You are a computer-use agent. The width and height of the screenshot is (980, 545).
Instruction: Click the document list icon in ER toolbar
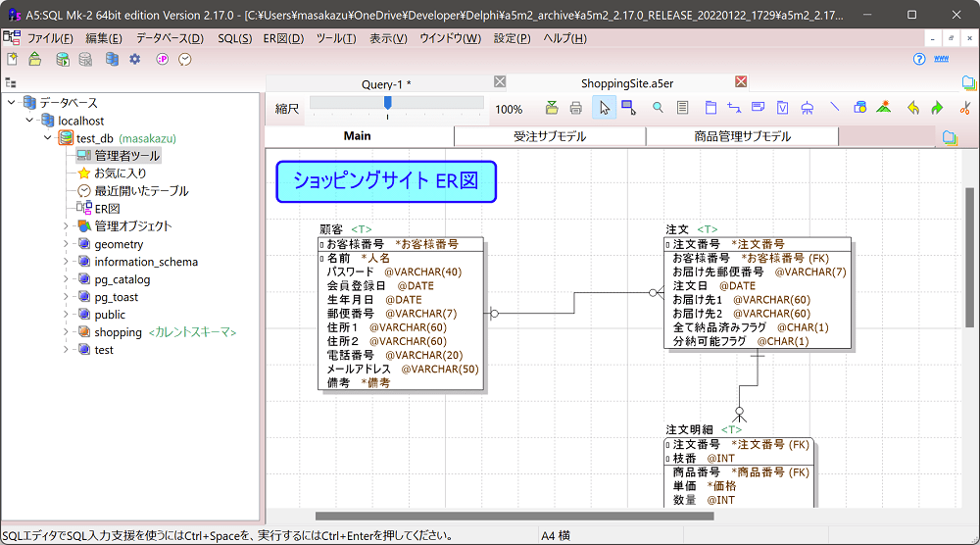click(682, 108)
